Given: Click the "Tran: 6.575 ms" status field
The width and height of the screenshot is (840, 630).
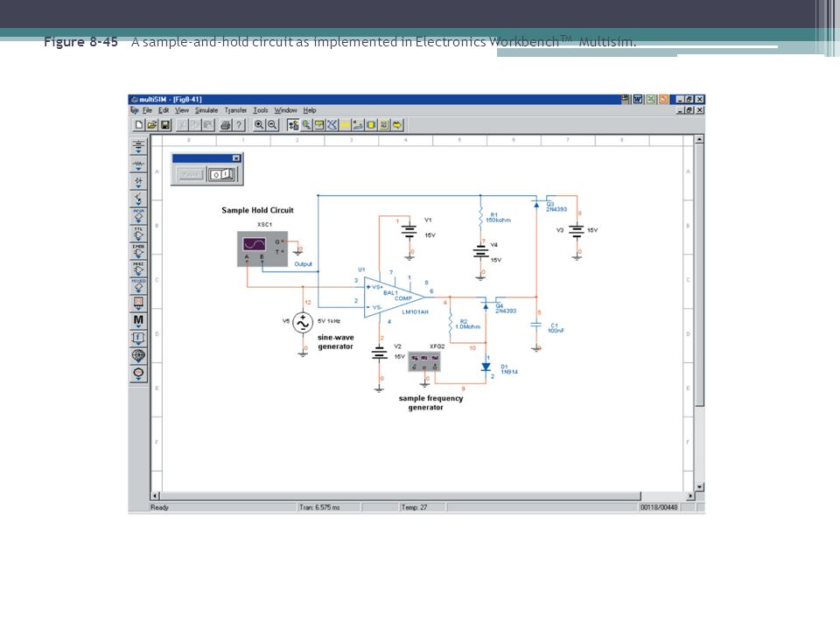Looking at the screenshot, I should [328, 507].
